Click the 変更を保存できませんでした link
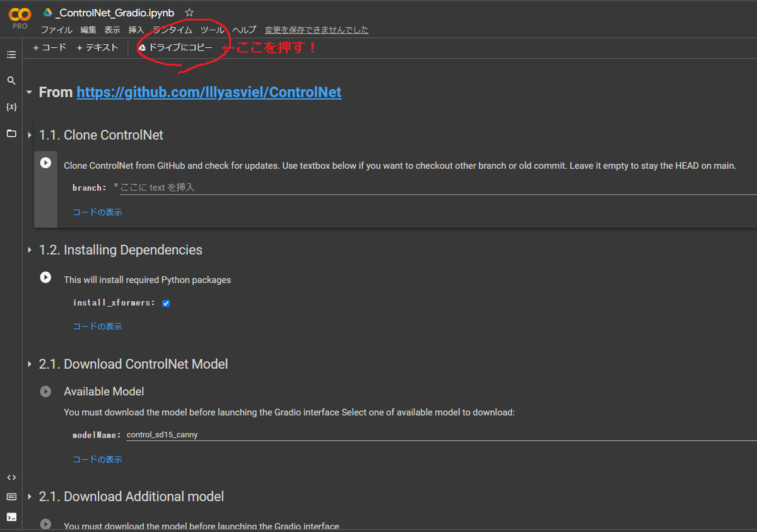The height and width of the screenshot is (532, 757). [x=317, y=30]
